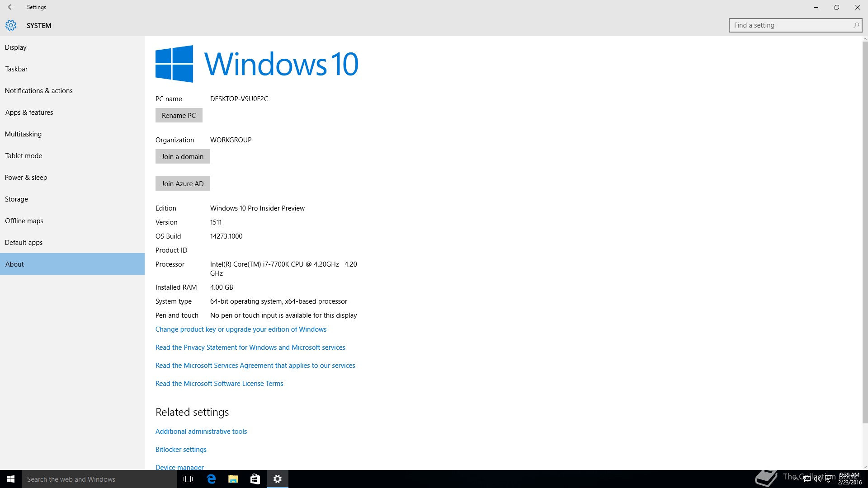Focus the Find a setting search box

(x=795, y=25)
